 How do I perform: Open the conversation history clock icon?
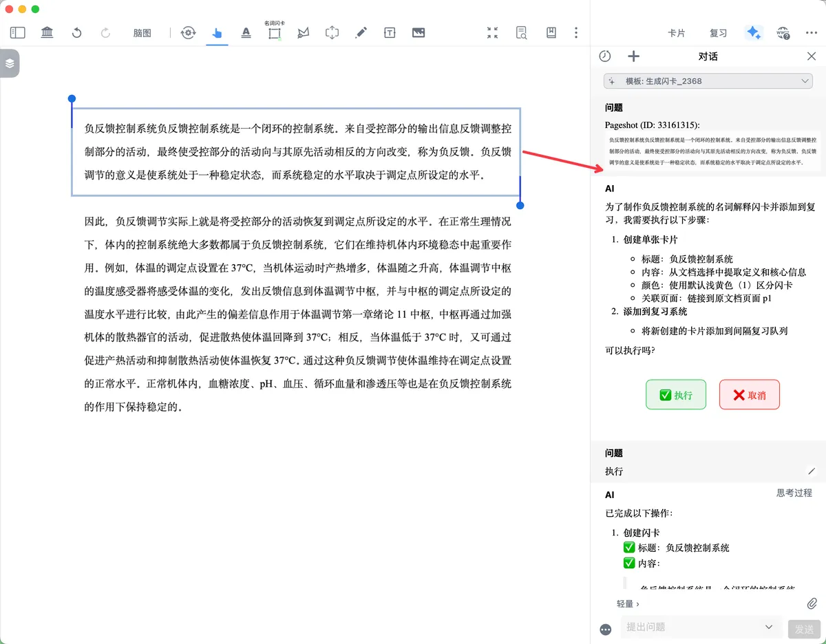pos(604,56)
